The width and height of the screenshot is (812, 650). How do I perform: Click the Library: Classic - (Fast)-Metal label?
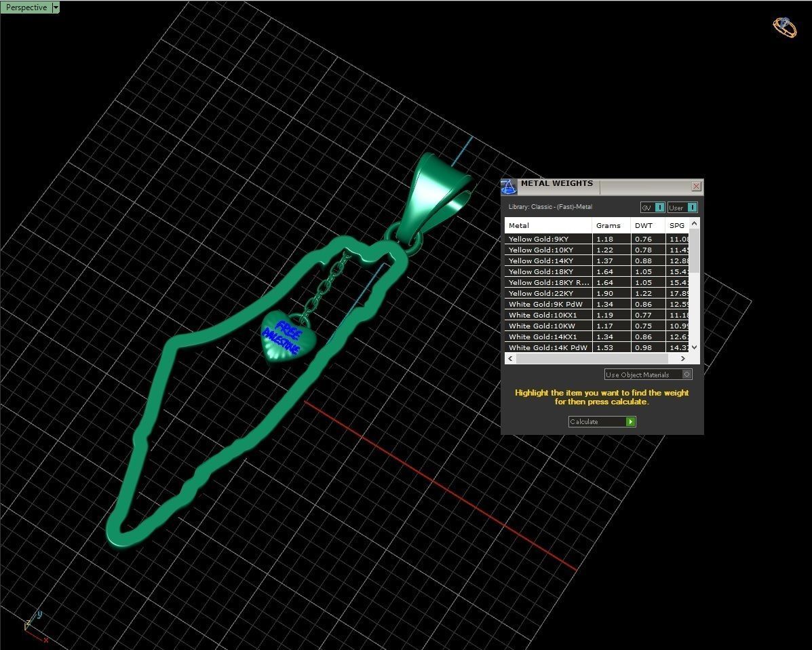click(550, 207)
